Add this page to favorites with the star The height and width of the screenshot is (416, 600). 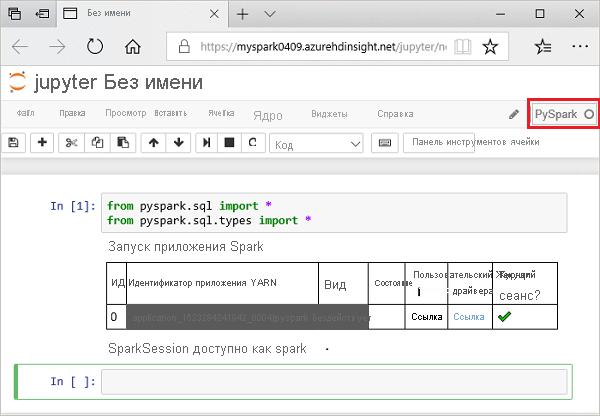click(x=490, y=47)
